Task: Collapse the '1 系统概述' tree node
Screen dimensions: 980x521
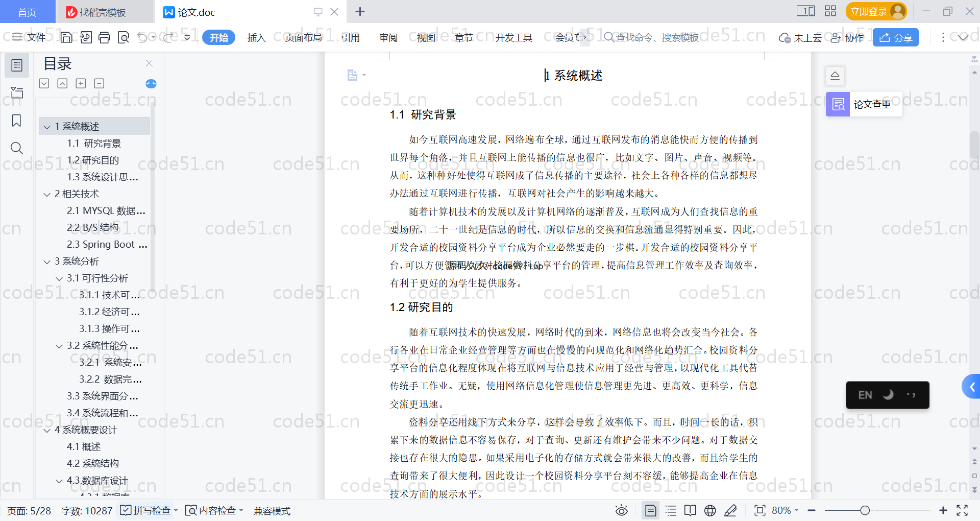Action: pyautogui.click(x=47, y=127)
